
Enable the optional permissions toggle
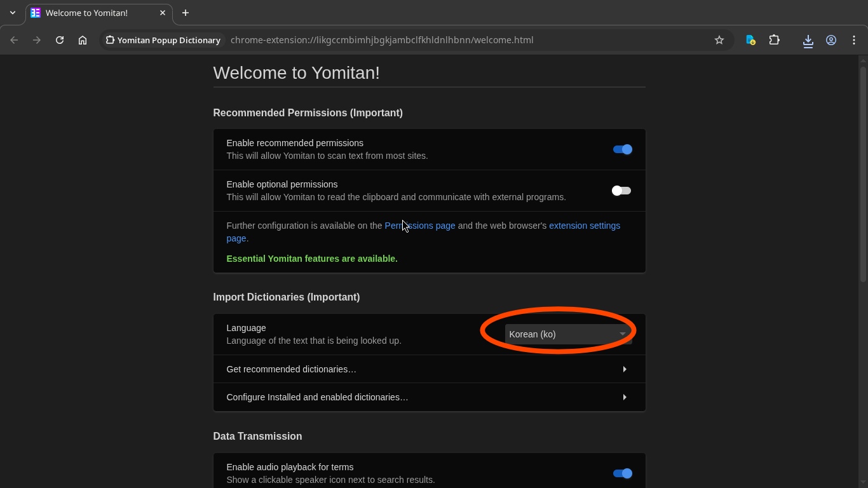[x=621, y=191]
